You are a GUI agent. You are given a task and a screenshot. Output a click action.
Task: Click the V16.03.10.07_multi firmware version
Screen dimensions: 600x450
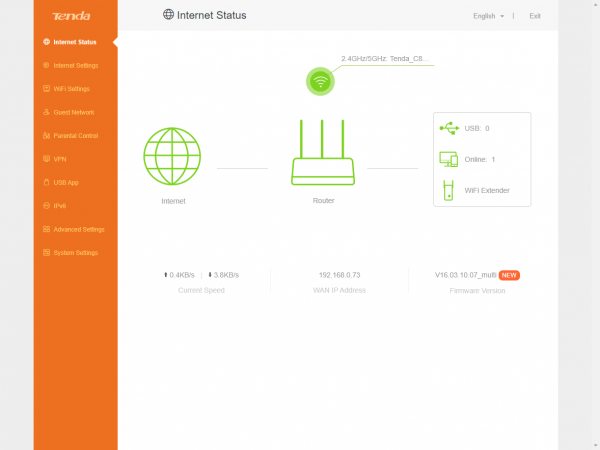coord(466,275)
